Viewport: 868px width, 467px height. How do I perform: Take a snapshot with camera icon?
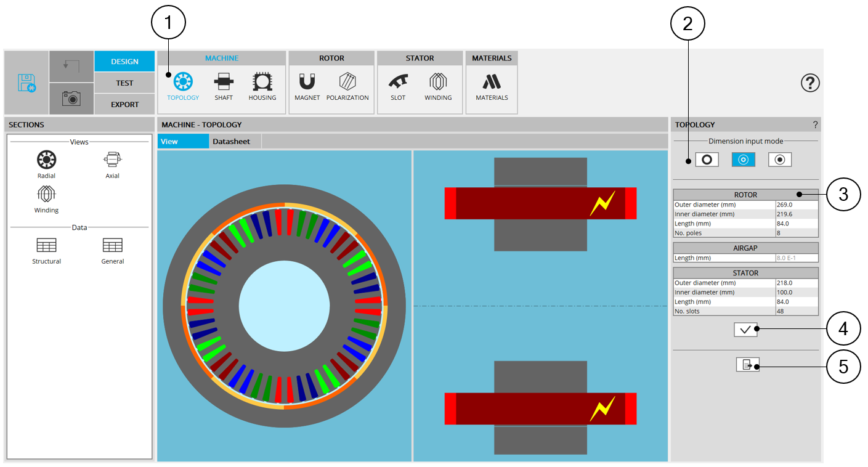tap(71, 99)
